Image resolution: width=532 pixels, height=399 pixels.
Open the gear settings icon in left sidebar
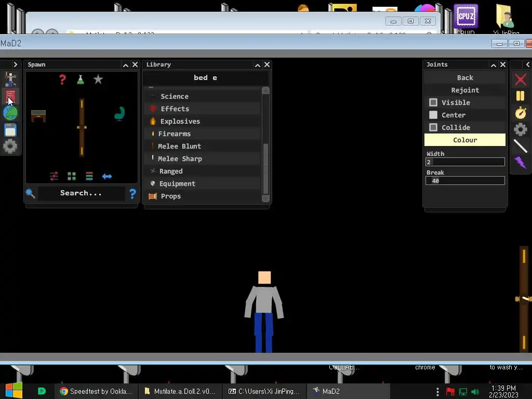(x=10, y=146)
